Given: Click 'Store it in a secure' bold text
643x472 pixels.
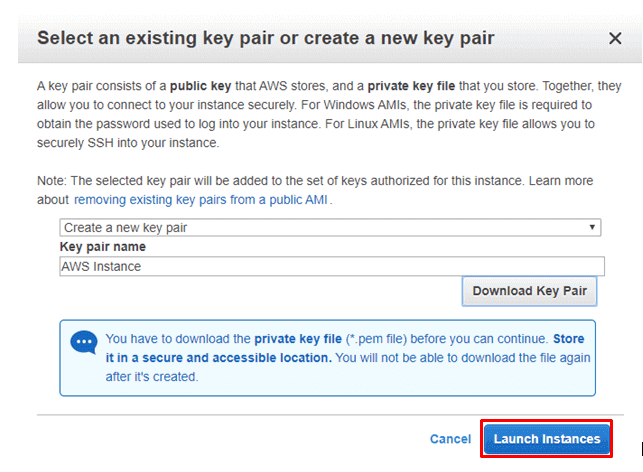Looking at the screenshot, I should (x=345, y=348).
